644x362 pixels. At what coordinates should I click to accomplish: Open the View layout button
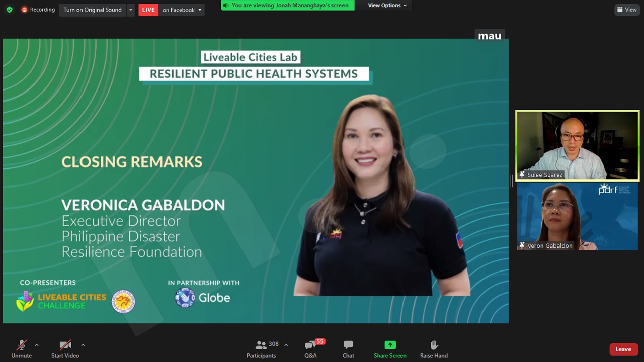[627, 10]
